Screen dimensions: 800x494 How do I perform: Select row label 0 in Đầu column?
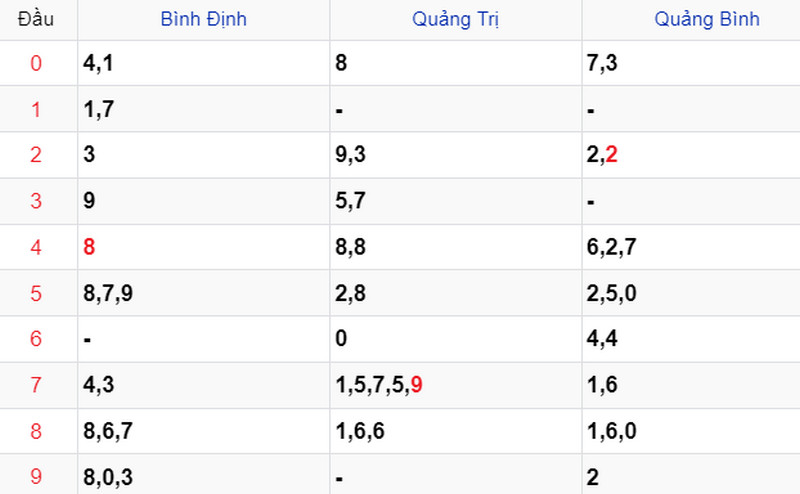point(36,64)
